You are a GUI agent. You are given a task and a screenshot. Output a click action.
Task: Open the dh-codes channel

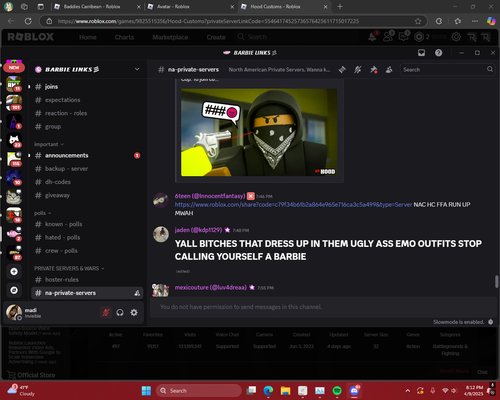coord(87,182)
